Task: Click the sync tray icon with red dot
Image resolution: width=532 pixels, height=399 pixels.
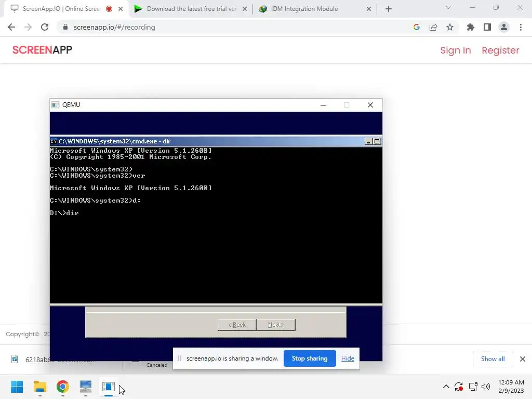Action: coord(459,387)
